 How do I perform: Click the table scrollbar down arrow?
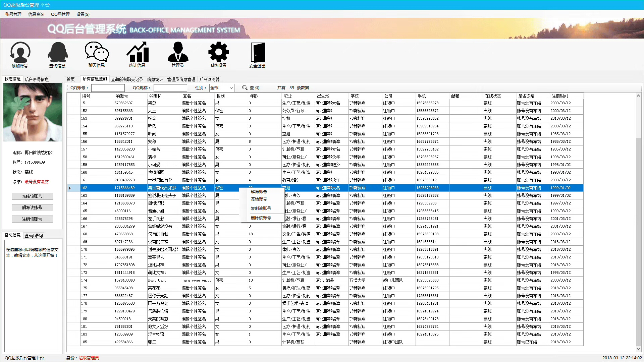[x=638, y=349]
